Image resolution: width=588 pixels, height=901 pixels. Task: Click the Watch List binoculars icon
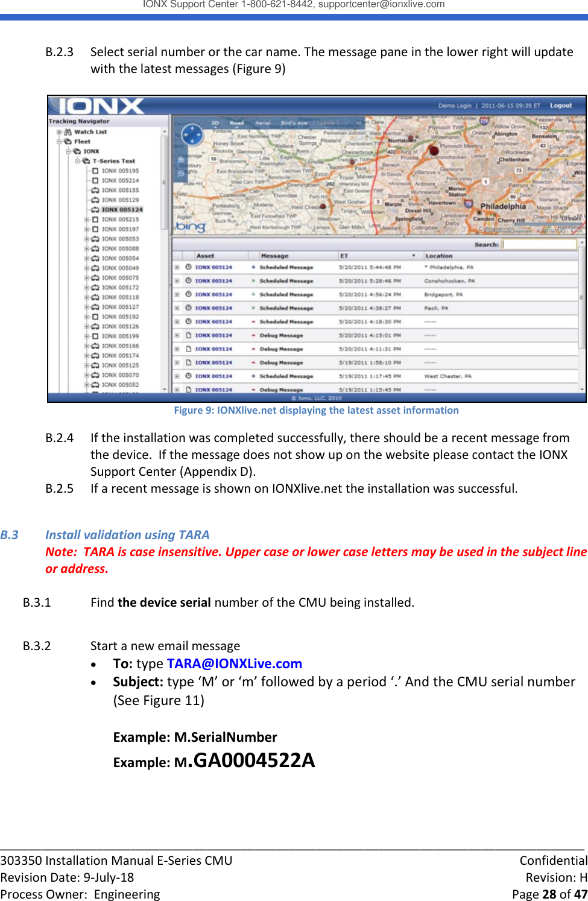(x=68, y=131)
